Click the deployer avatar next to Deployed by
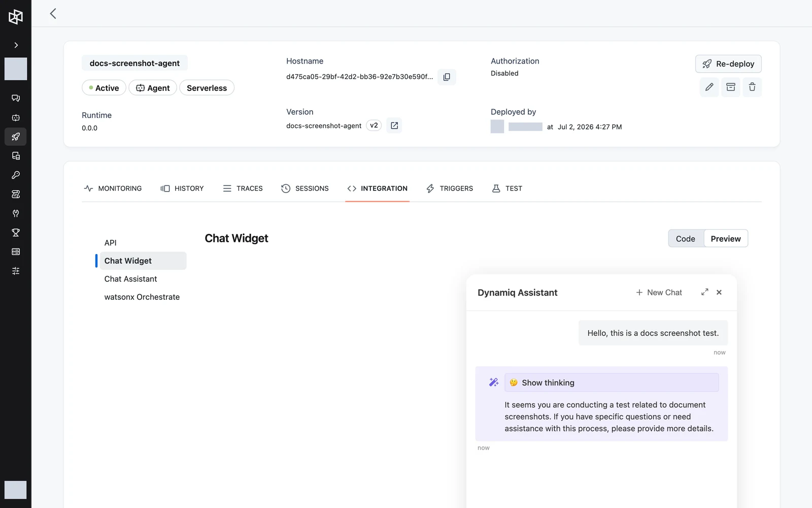This screenshot has width=812, height=508. tap(497, 126)
